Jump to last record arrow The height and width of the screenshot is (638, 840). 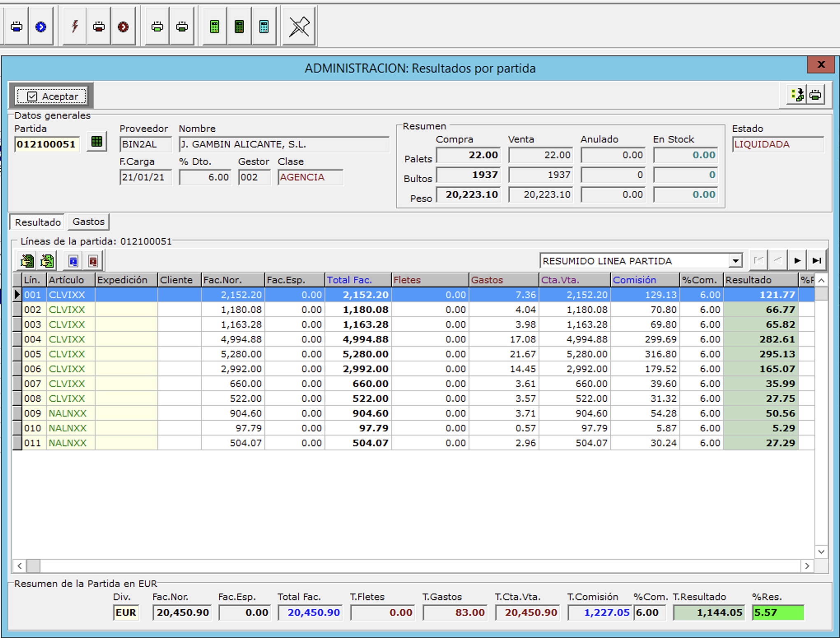click(x=817, y=261)
